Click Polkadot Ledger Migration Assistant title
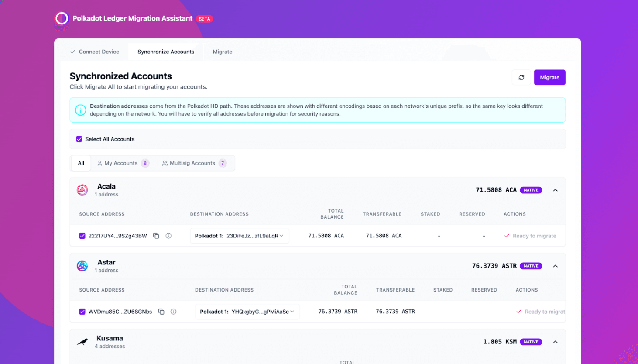 133,18
